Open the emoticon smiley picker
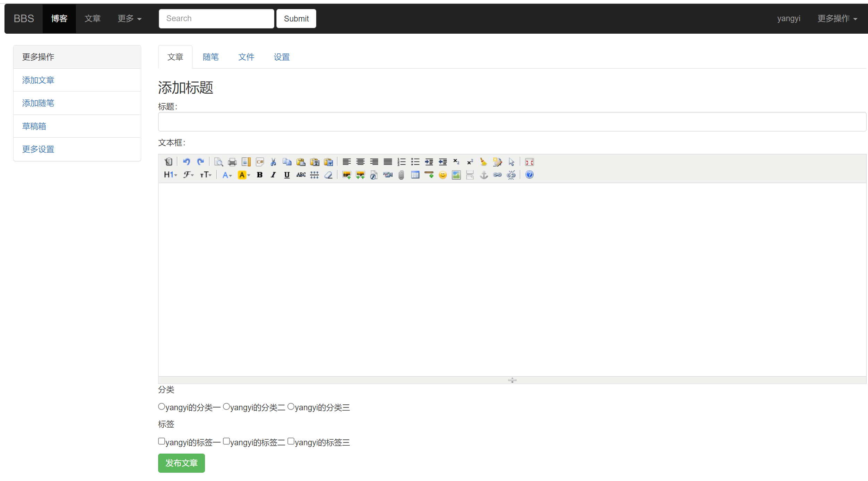Screen dimensions: 868x481 coord(442,175)
